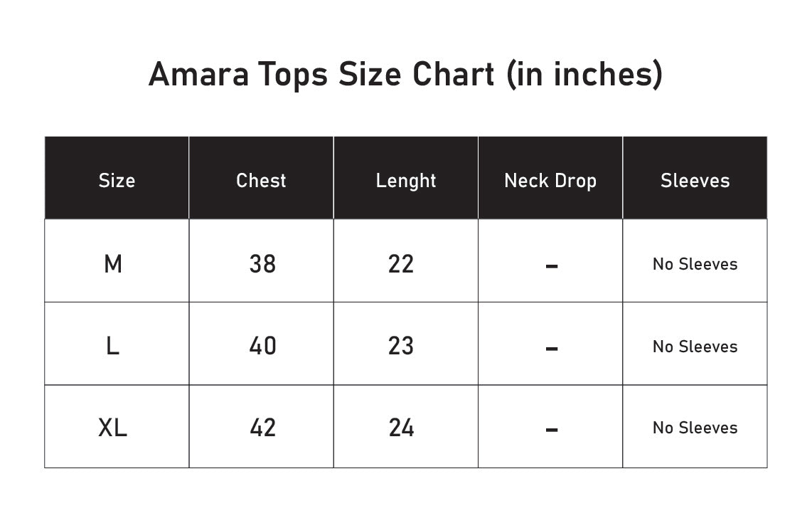The width and height of the screenshot is (812, 528).
Task: Select the Lenght column header
Action: 406,181
